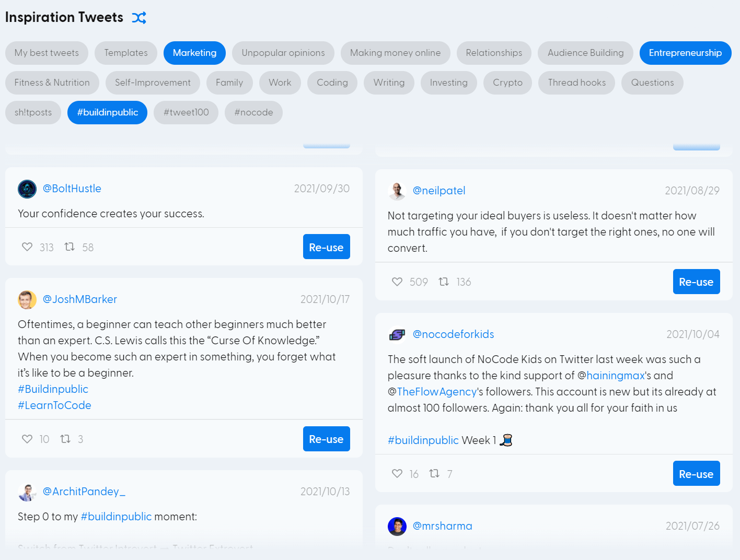Screen dimensions: 740x560
Task: Open the #LearnToCode hashtag link
Action: pos(54,405)
